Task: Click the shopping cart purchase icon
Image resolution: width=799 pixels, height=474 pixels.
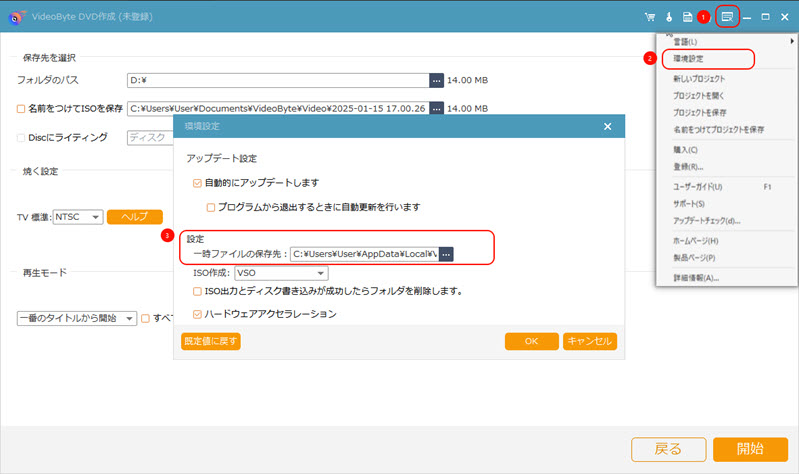Action: point(650,17)
